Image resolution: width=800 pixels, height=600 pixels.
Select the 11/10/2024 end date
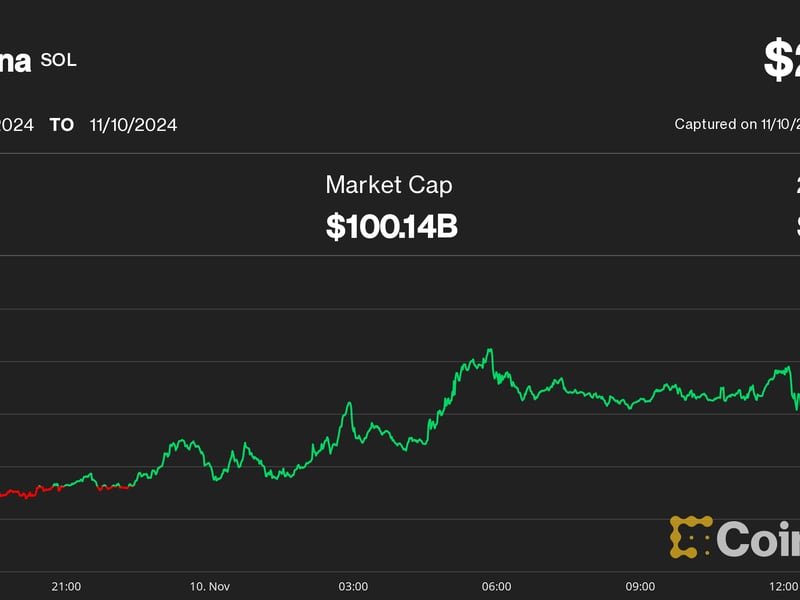point(133,125)
